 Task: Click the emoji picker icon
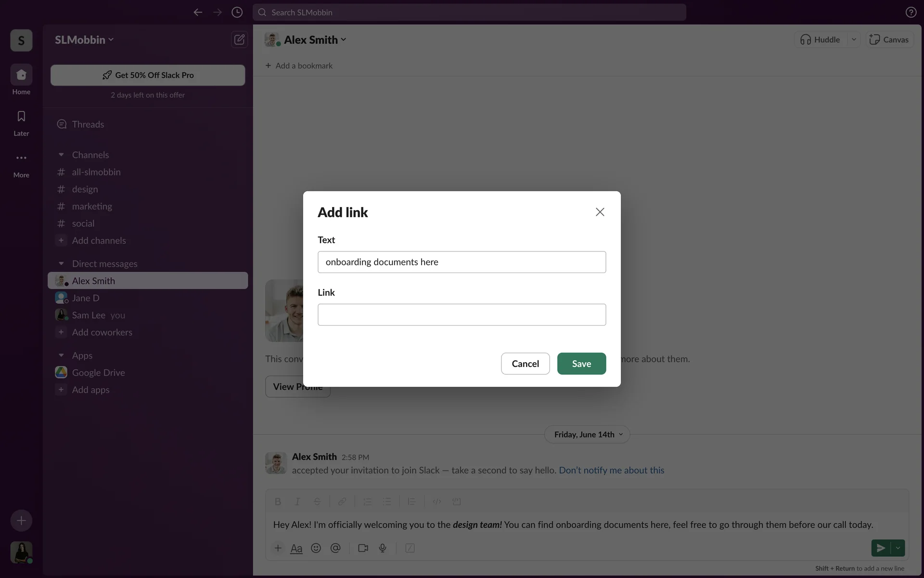pyautogui.click(x=316, y=548)
